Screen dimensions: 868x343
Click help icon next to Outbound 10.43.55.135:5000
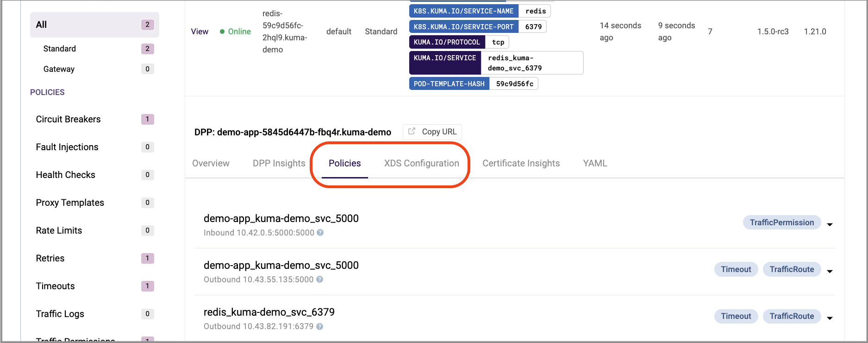click(x=319, y=279)
